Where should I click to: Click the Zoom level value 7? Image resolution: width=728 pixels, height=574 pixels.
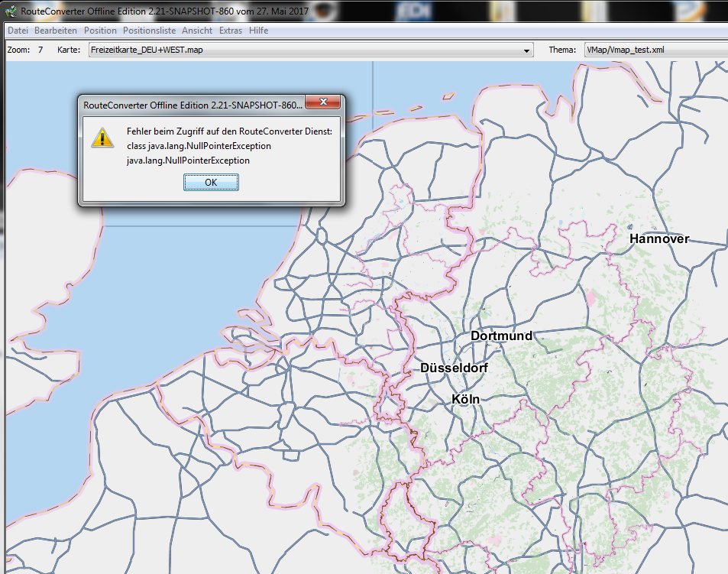pos(40,50)
